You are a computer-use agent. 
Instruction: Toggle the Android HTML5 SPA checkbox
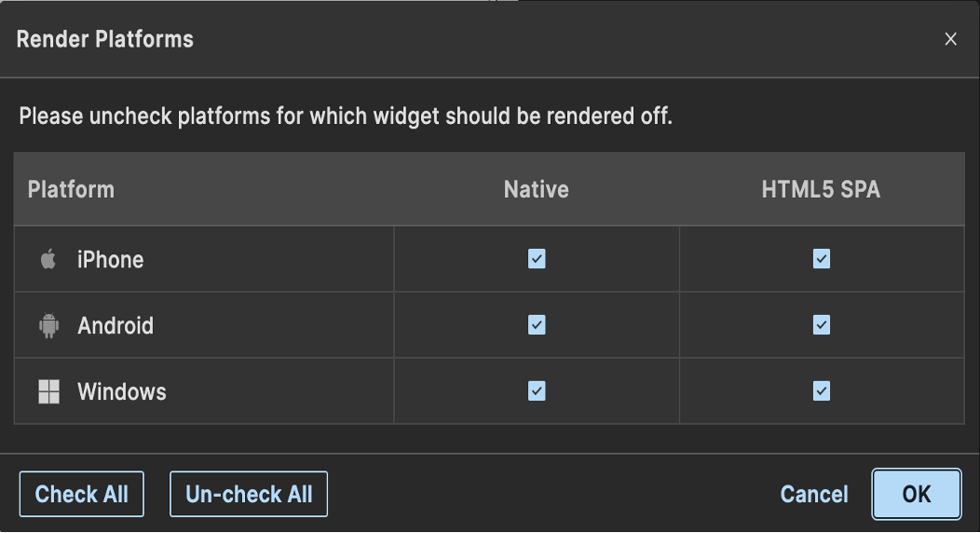(x=822, y=325)
